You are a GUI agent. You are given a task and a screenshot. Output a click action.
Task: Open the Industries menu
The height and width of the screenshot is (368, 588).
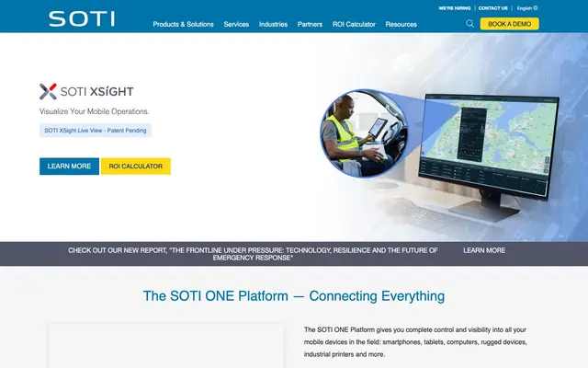tap(273, 25)
